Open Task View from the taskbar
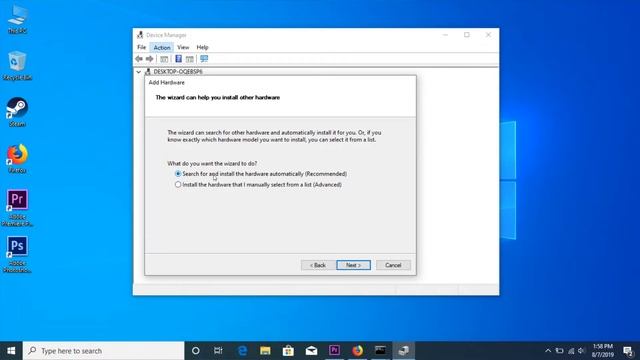 (x=218, y=351)
